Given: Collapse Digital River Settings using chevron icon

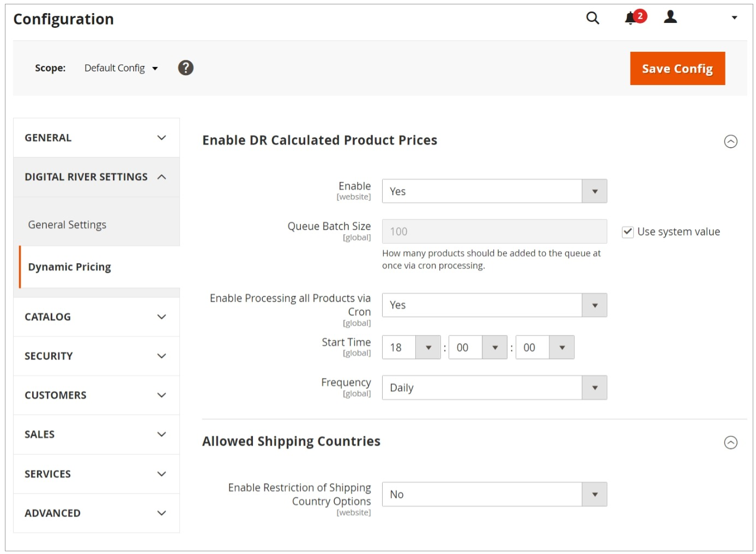Looking at the screenshot, I should coord(162,177).
